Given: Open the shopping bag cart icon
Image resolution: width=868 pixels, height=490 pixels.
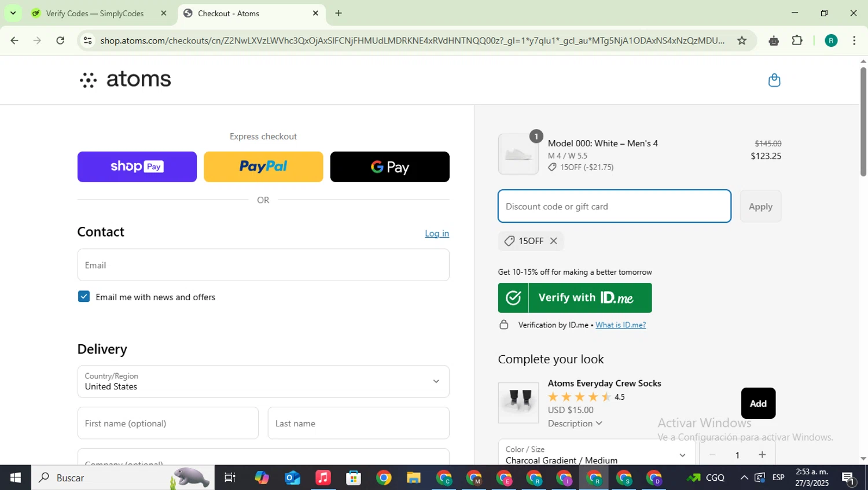Looking at the screenshot, I should (774, 80).
